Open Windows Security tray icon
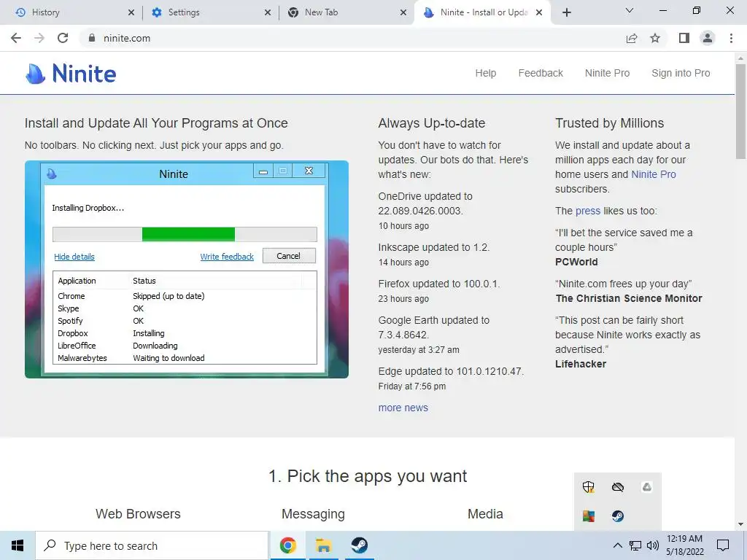 (x=589, y=486)
